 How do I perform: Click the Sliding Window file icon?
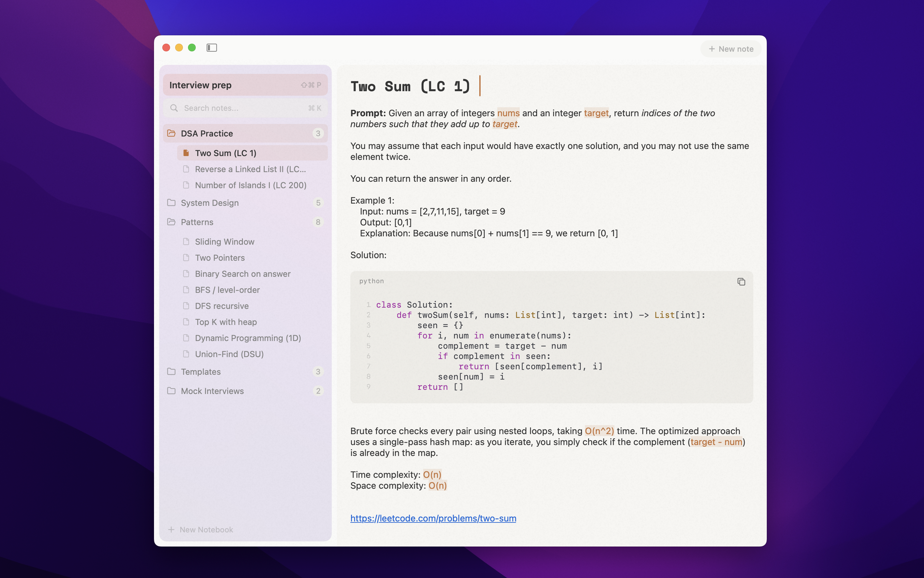(186, 241)
